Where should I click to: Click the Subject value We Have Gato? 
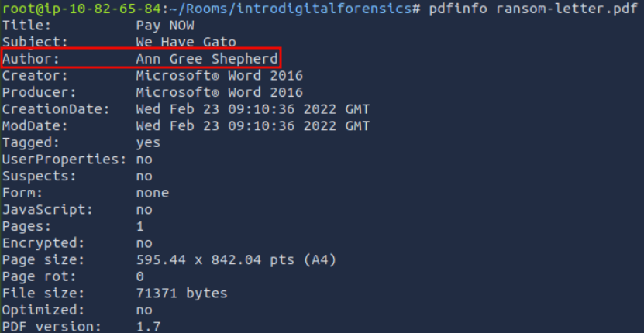tap(185, 42)
